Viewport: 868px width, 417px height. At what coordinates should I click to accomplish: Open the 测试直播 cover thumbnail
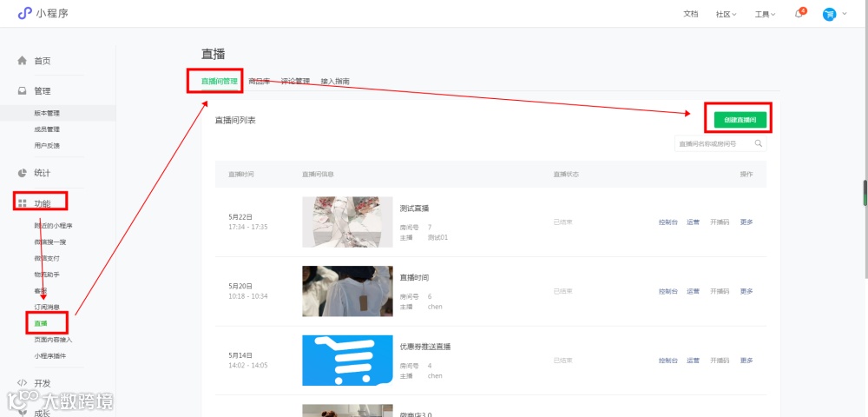pos(347,222)
